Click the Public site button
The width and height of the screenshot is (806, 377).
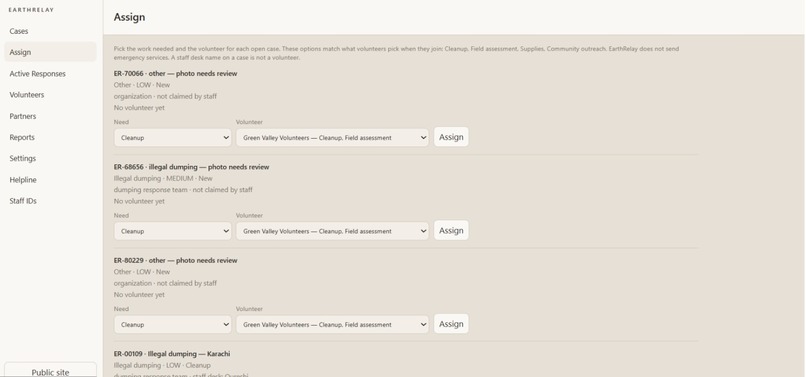tap(50, 370)
